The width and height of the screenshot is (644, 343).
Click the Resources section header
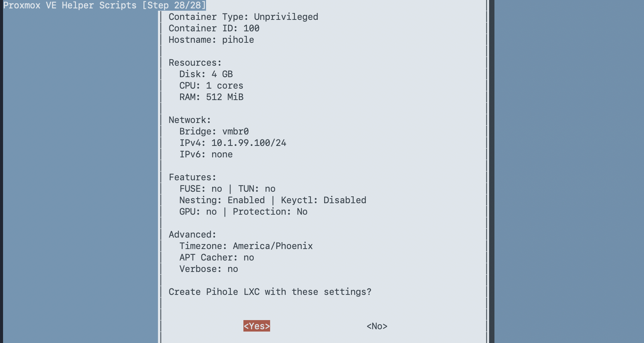[x=195, y=63]
